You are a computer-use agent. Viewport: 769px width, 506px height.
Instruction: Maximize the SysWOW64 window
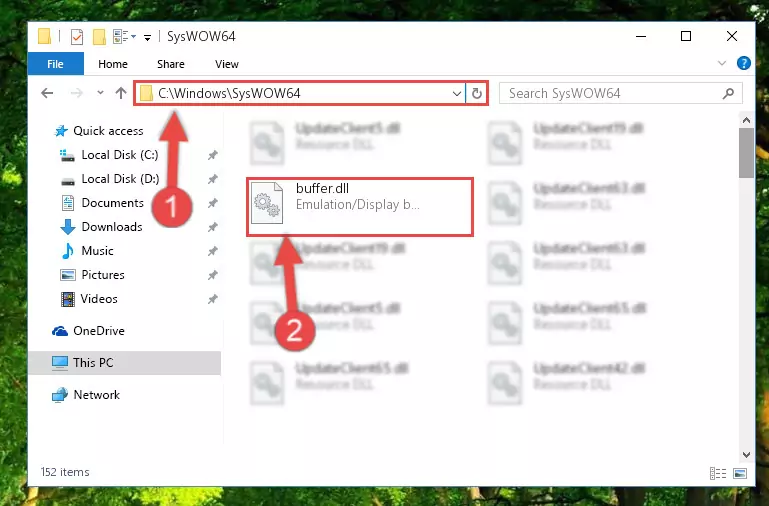point(686,36)
